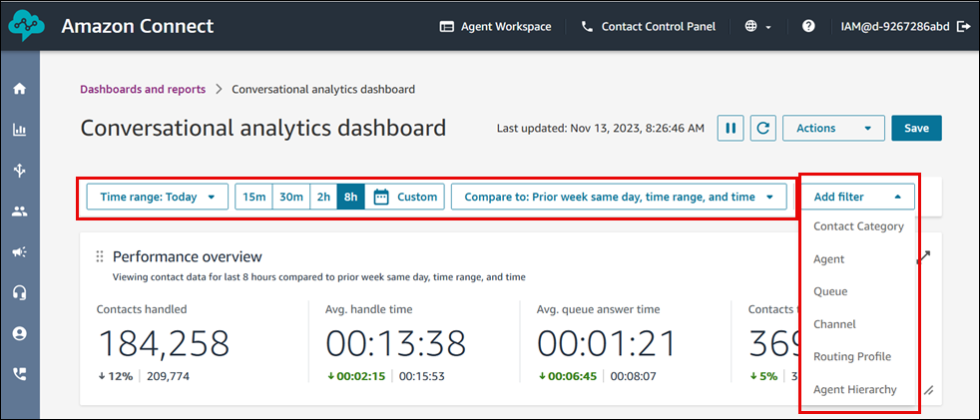Open the Users sidebar icon

click(x=19, y=211)
